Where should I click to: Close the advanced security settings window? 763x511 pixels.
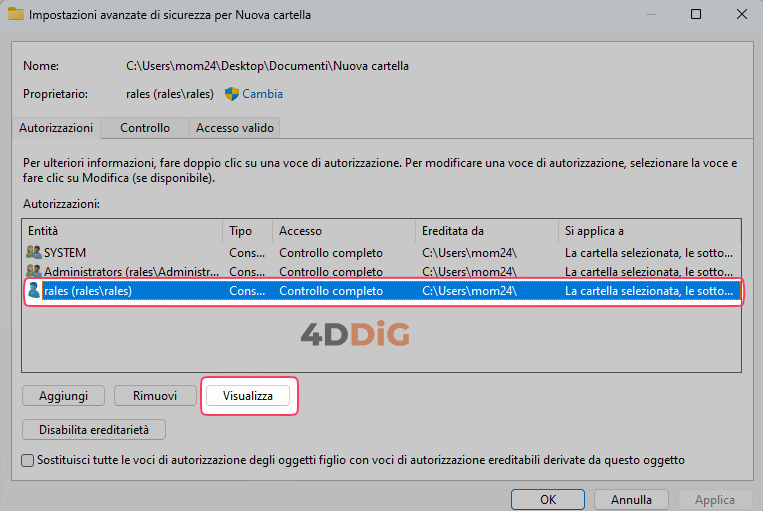click(742, 14)
